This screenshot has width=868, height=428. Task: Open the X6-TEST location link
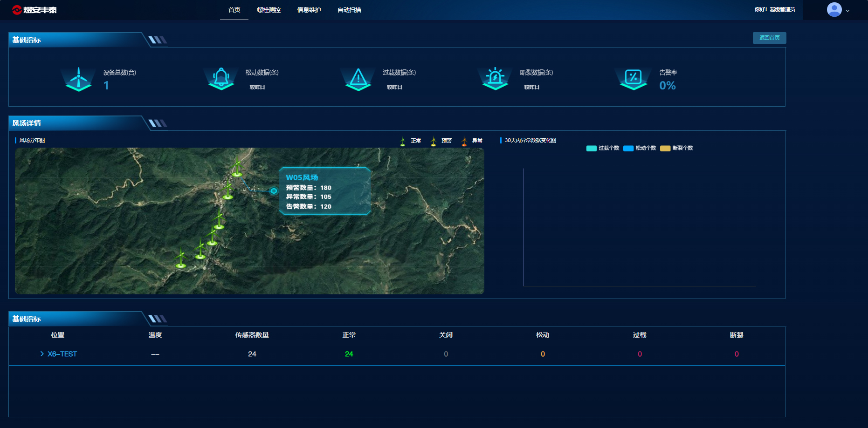click(x=62, y=354)
